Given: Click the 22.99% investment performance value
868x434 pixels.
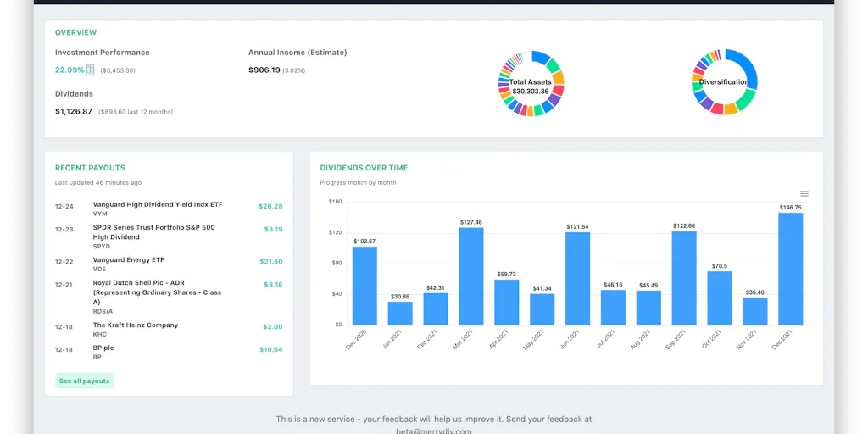Looking at the screenshot, I should coord(70,70).
